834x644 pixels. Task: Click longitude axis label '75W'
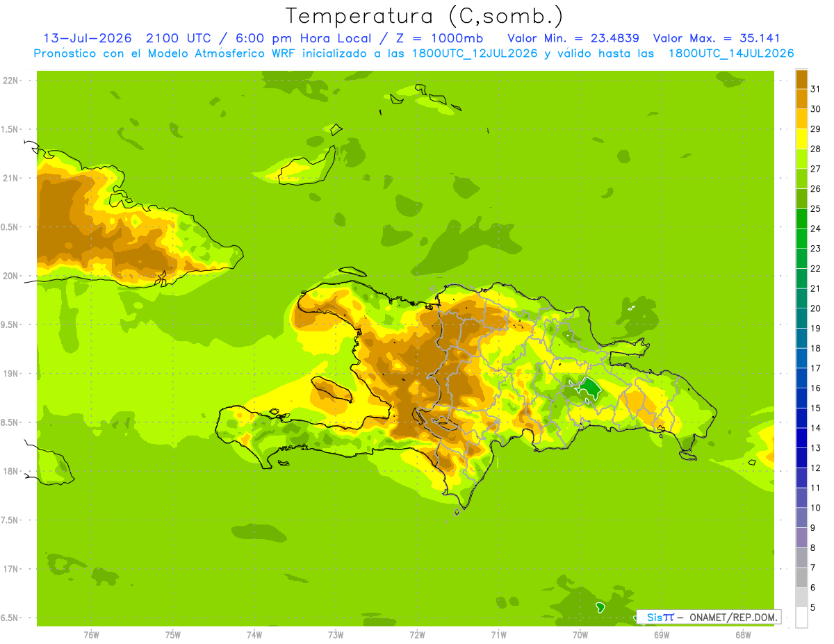click(x=172, y=635)
